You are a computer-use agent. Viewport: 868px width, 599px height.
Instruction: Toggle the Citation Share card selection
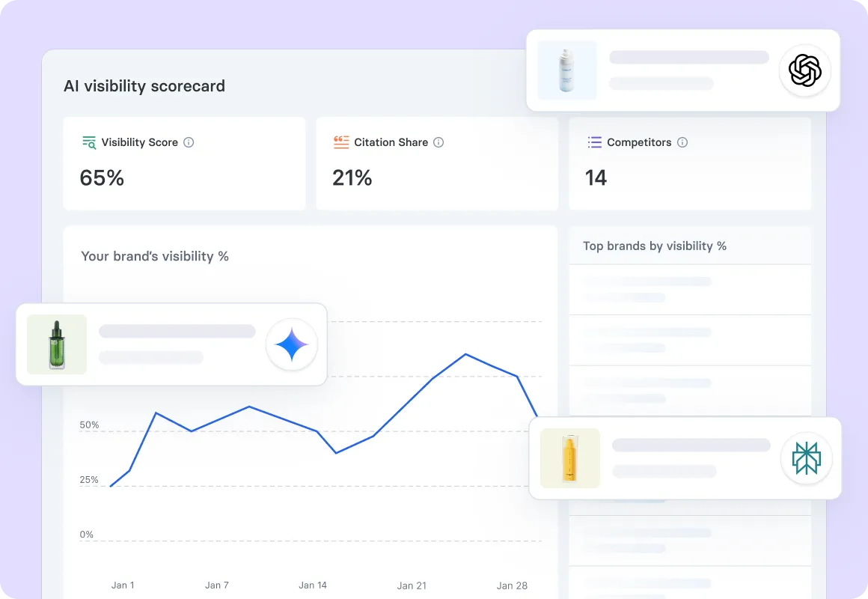pos(437,163)
